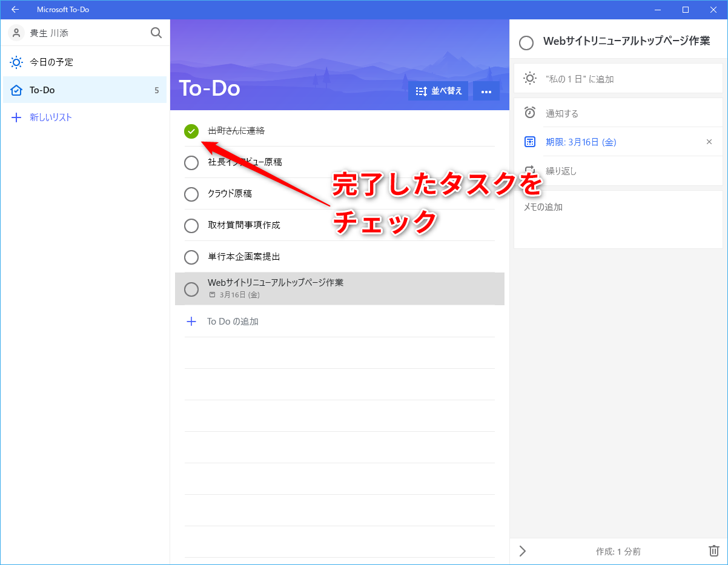Click the 並べ替え sort button
Screen dimensions: 728x565
coord(438,91)
